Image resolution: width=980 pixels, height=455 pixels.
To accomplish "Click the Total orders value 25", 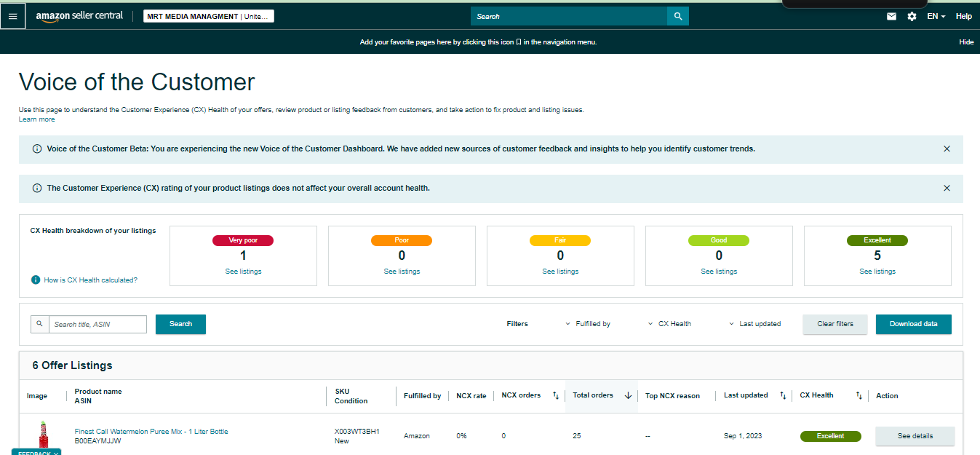I will pyautogui.click(x=577, y=436).
